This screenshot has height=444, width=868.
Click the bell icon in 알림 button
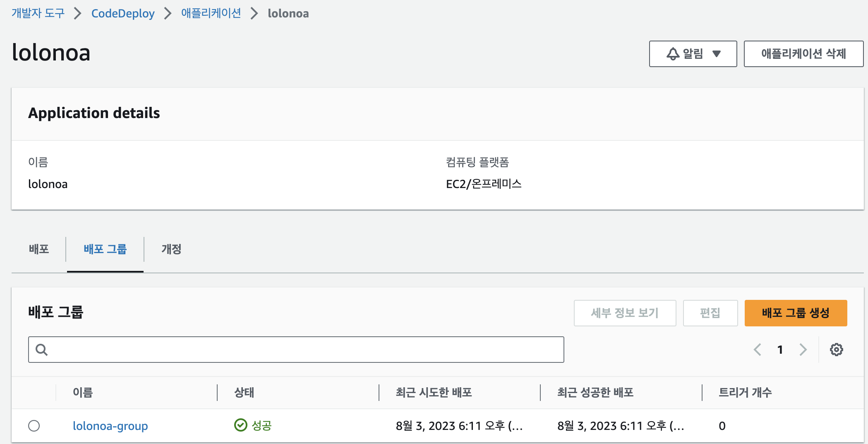[x=673, y=53]
